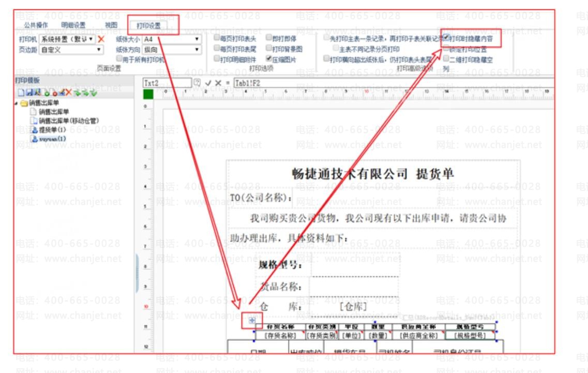588x373 pixels.
Task: Toggle 打印背景图 checkbox
Action: tap(269, 48)
